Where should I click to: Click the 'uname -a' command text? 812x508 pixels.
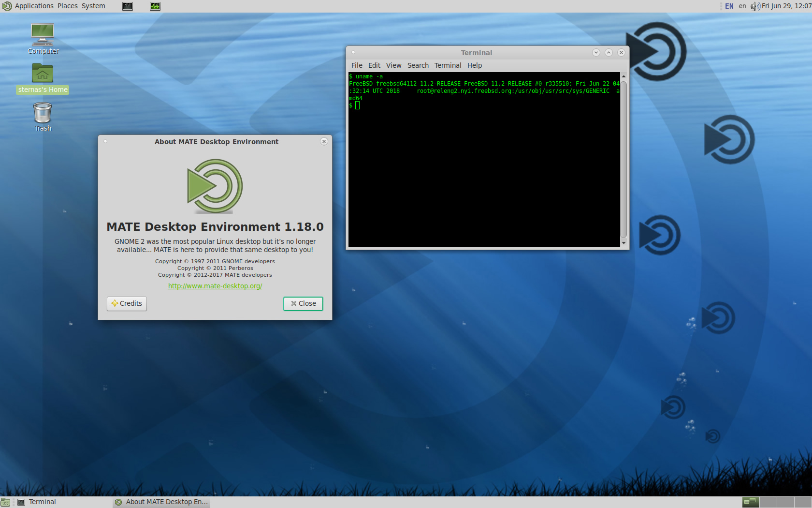(x=369, y=76)
